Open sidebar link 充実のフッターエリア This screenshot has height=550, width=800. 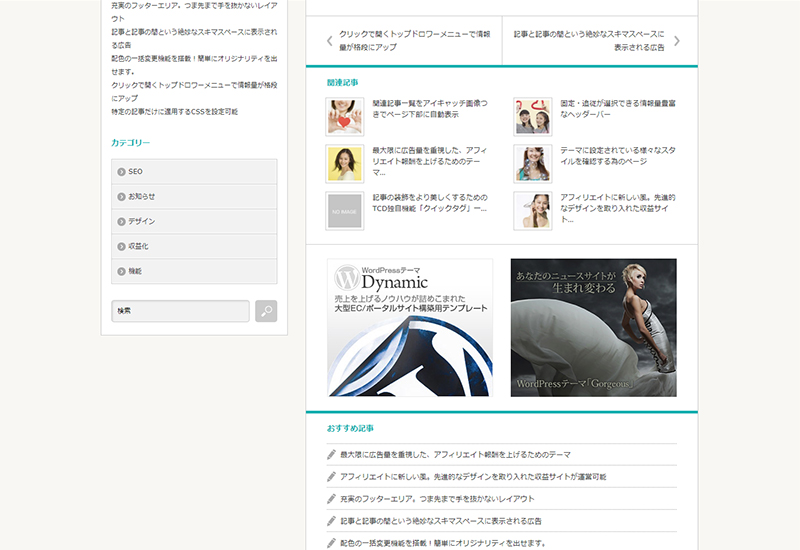pyautogui.click(x=194, y=12)
